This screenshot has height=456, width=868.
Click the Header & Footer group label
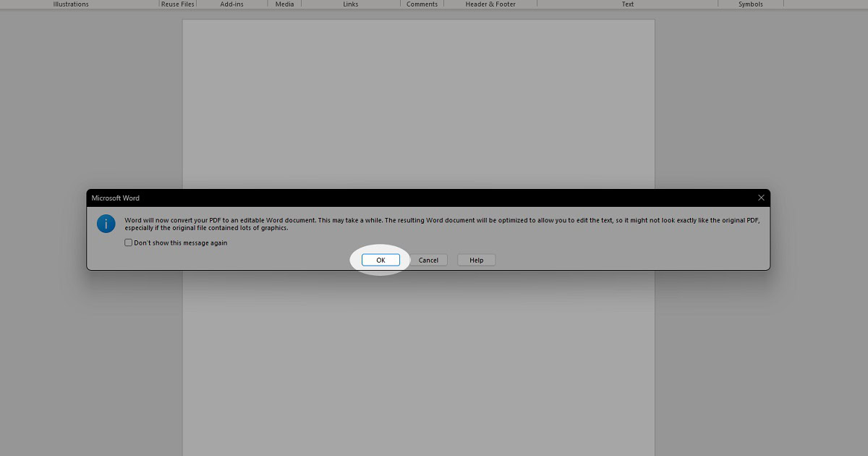pyautogui.click(x=490, y=4)
